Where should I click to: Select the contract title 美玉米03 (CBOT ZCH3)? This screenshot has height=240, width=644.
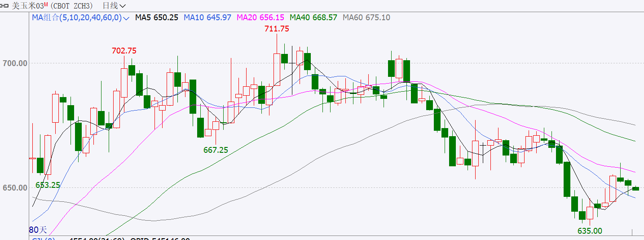point(52,6)
